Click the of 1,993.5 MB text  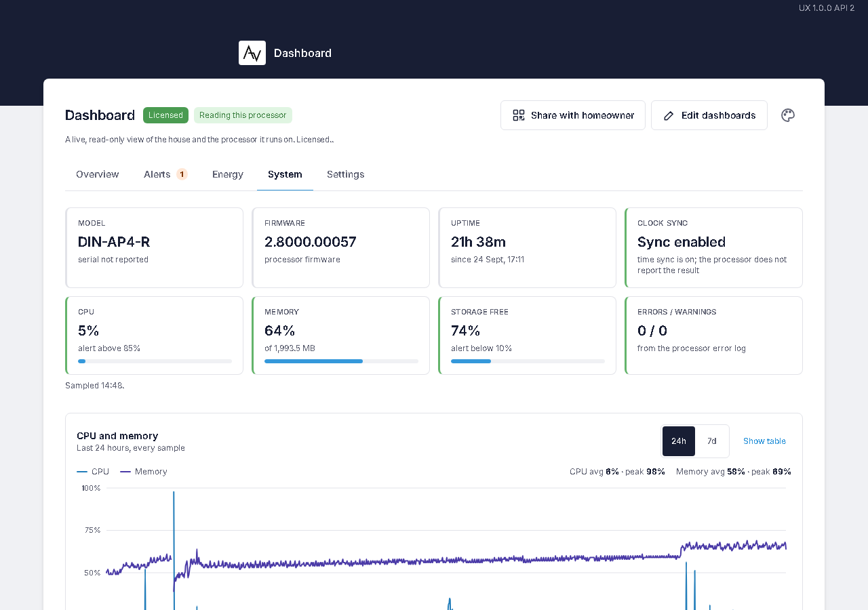290,348
